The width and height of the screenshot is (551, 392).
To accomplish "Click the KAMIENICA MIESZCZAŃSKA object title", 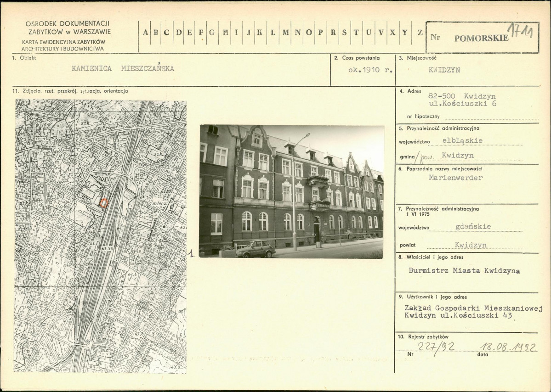I will click(x=123, y=68).
